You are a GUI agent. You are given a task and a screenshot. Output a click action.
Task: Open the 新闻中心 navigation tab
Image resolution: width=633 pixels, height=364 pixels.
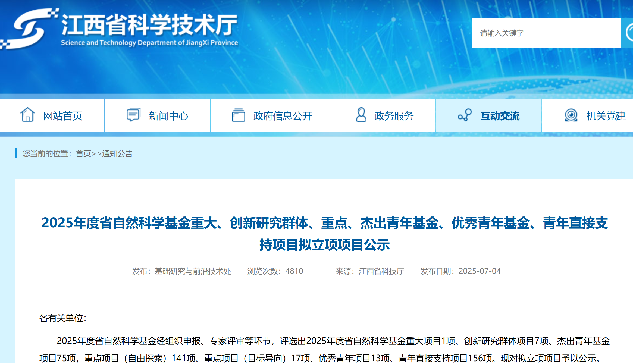coord(168,116)
